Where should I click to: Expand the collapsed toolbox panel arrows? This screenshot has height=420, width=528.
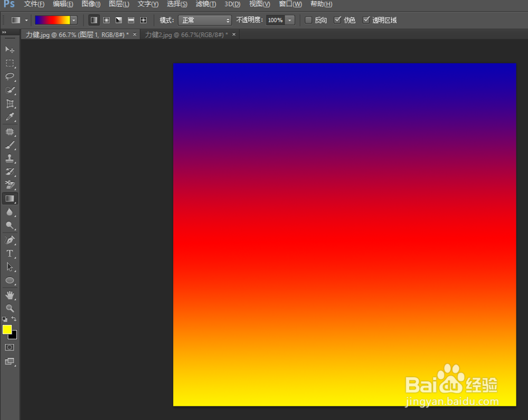[4, 32]
